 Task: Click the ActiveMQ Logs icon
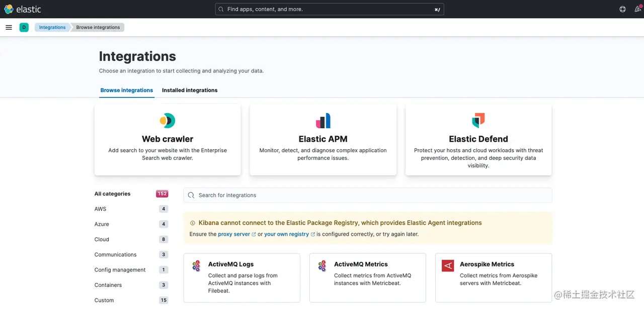point(197,266)
